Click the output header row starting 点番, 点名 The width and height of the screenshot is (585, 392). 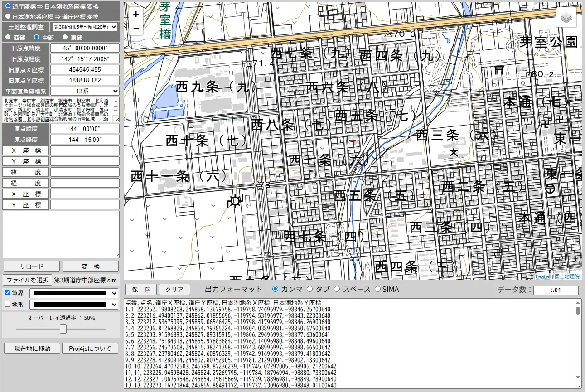click(223, 303)
